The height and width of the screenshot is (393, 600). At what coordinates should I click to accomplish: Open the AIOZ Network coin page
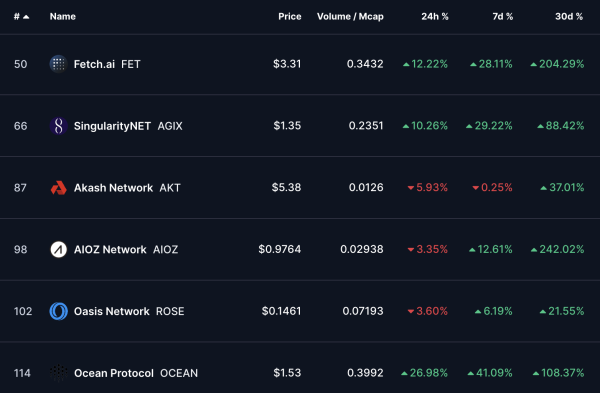click(126, 249)
